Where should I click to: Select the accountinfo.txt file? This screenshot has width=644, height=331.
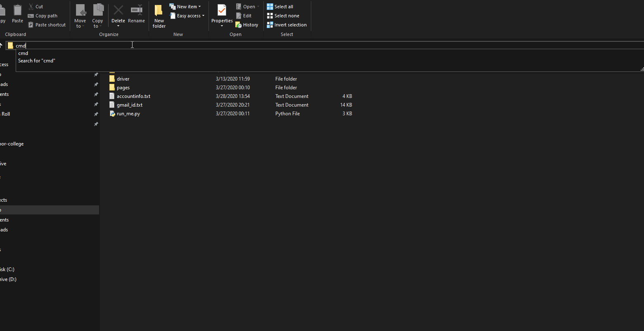pyautogui.click(x=133, y=96)
